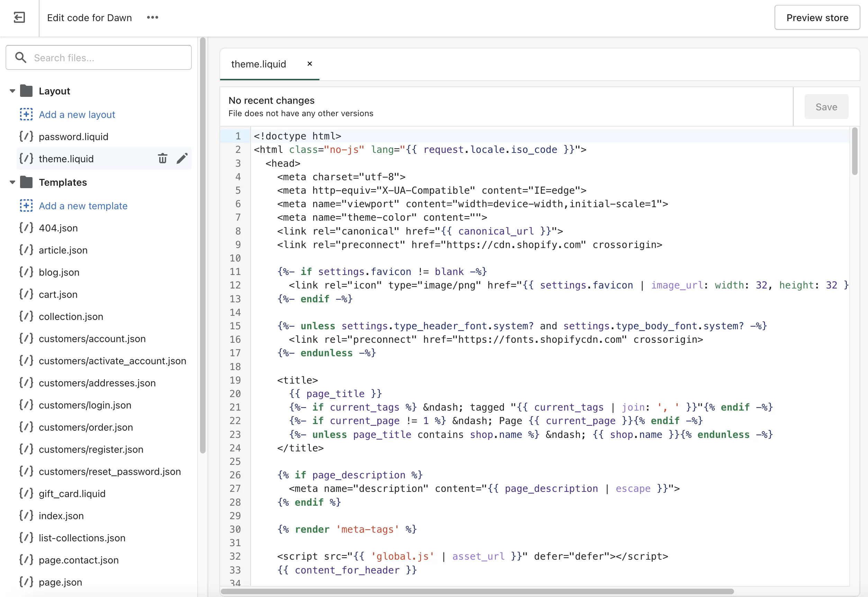The height and width of the screenshot is (597, 868).
Task: Click Add a new template link
Action: click(x=83, y=205)
